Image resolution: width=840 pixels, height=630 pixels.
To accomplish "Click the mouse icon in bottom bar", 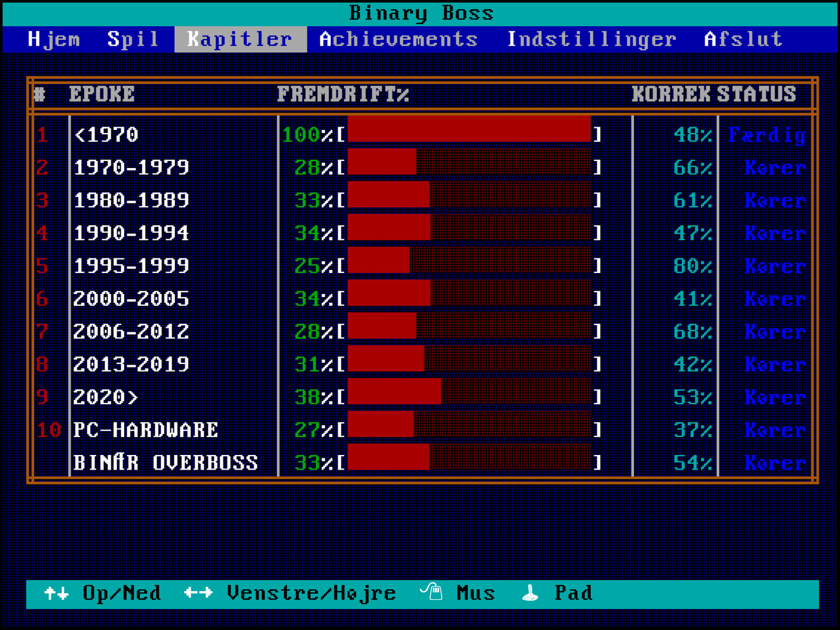I will [432, 592].
